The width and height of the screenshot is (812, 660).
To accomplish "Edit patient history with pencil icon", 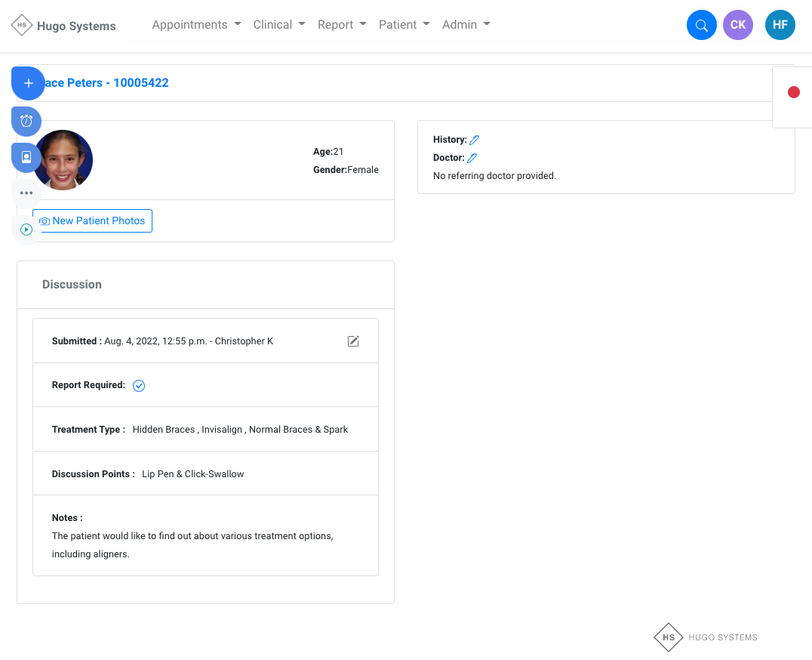I will (x=474, y=140).
